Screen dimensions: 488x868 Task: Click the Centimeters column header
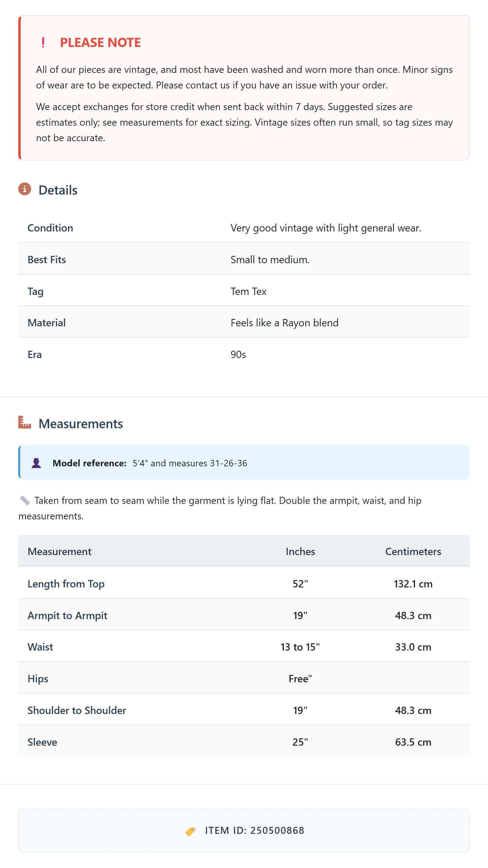point(413,552)
